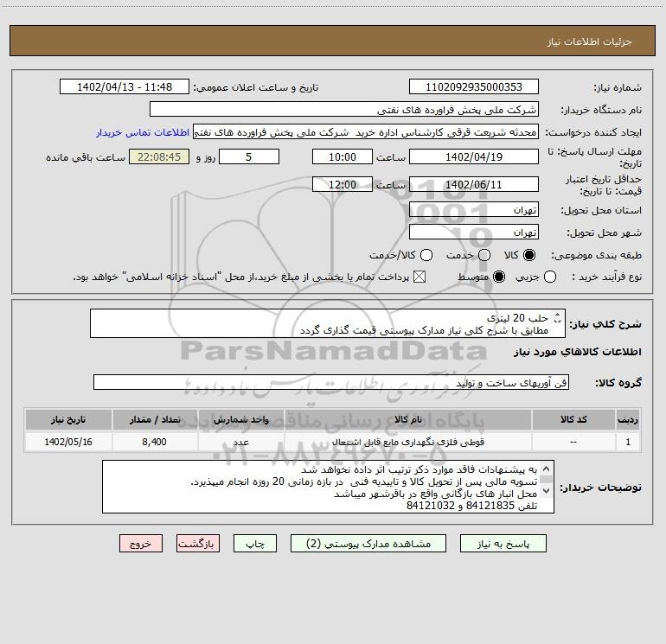The height and width of the screenshot is (644, 666).
Task: Click the delivery city field 'تهران'
Action: [x=474, y=233]
